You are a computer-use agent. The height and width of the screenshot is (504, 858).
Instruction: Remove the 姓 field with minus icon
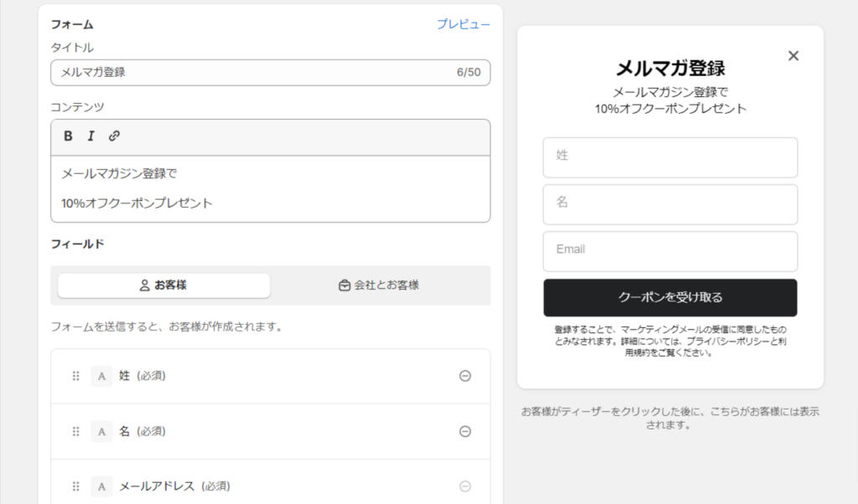click(x=465, y=376)
